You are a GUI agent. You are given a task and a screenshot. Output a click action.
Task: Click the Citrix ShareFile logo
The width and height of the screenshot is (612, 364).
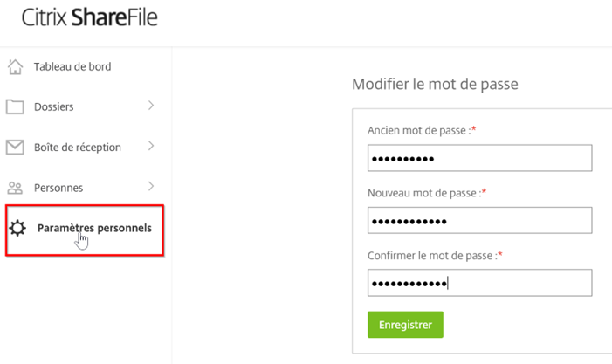tap(90, 18)
